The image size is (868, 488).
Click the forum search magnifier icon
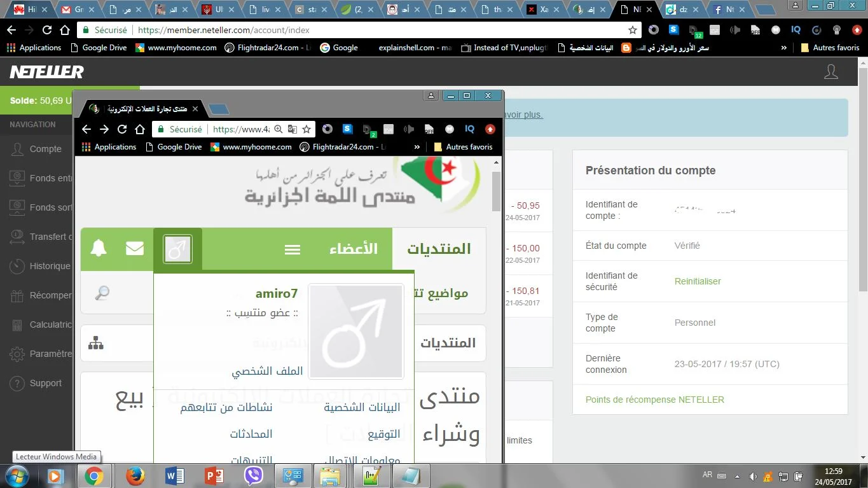tap(102, 293)
